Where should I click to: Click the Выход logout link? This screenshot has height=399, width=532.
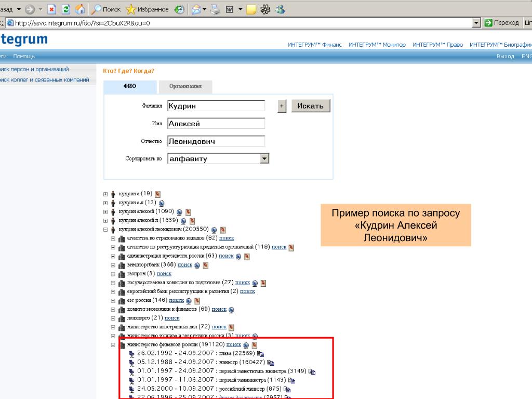(x=505, y=56)
